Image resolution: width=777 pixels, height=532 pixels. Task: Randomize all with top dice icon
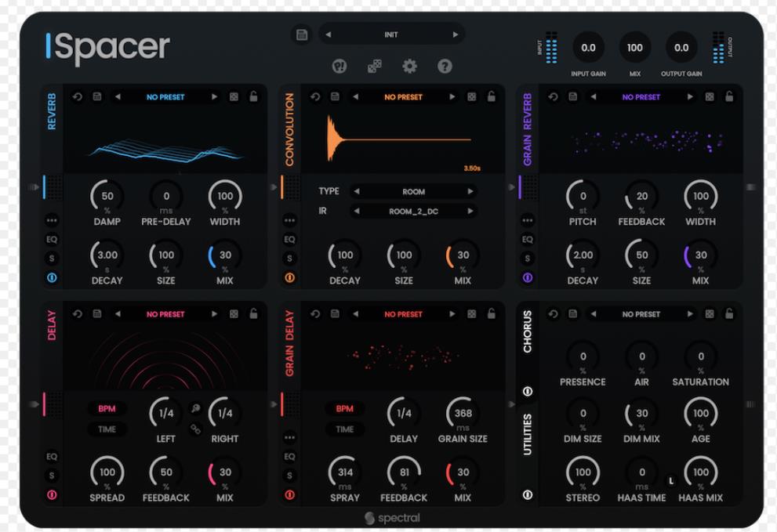375,66
